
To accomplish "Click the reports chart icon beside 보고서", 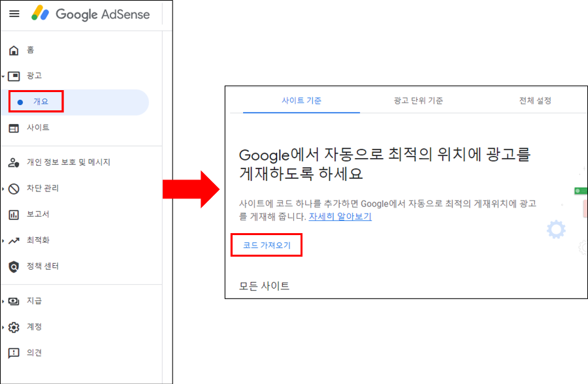I will pos(14,215).
